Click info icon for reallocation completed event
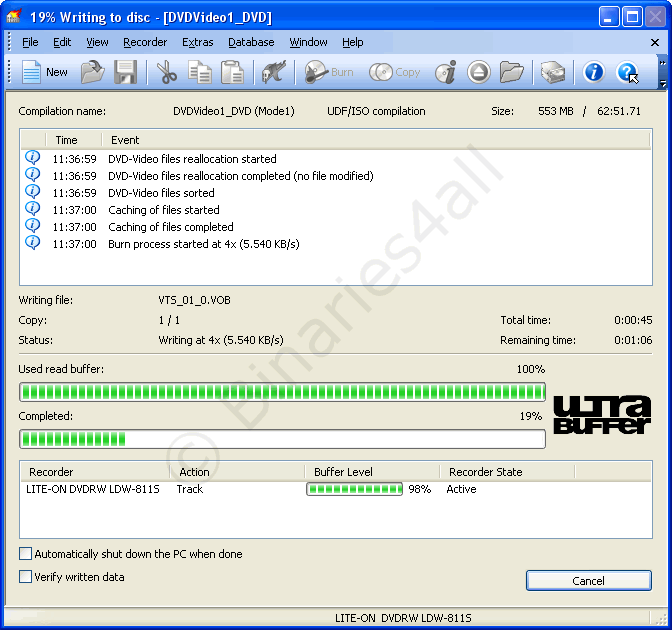Screen dimensions: 672x630 point(33,174)
